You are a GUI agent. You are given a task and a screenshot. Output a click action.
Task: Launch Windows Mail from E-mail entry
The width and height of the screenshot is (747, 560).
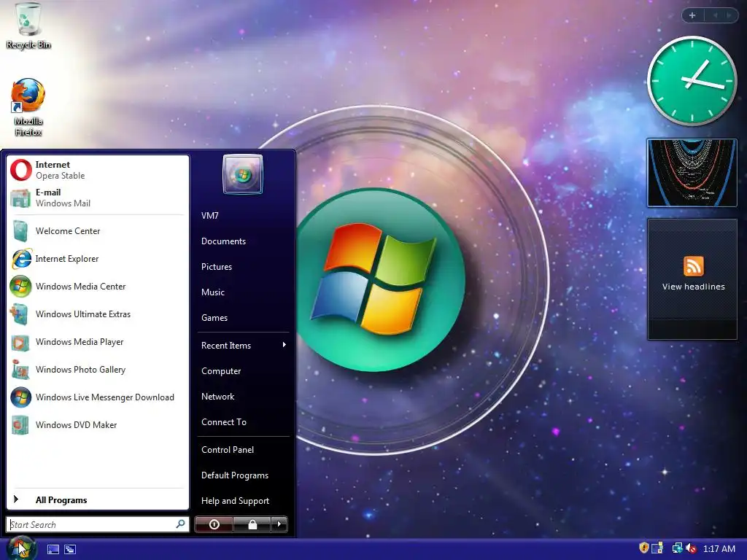click(98, 198)
